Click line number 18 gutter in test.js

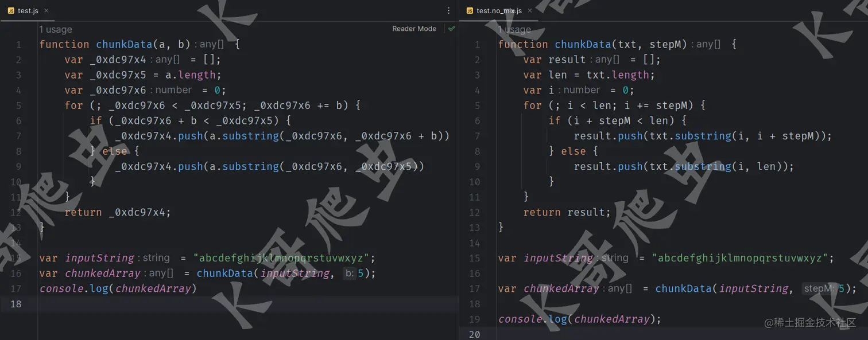16,304
